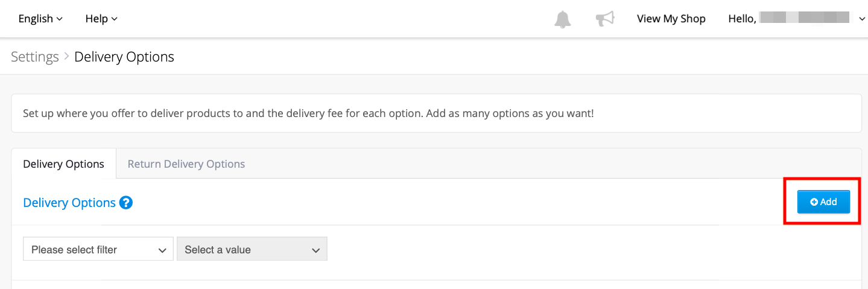868x289 pixels.
Task: Go to Settings via the breadcrumb
Action: click(35, 57)
